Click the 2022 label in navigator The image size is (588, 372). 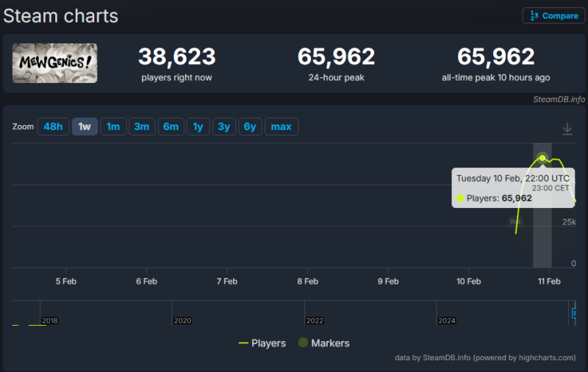pyautogui.click(x=315, y=321)
